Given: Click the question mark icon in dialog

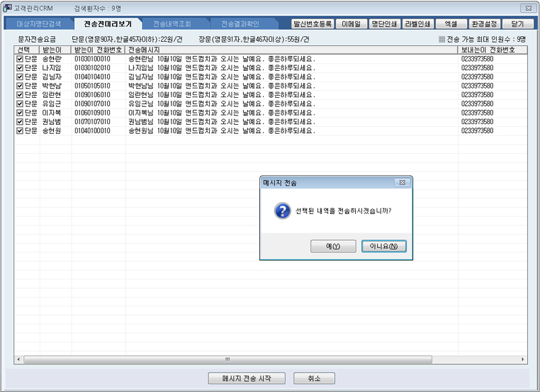Looking at the screenshot, I should [x=282, y=211].
